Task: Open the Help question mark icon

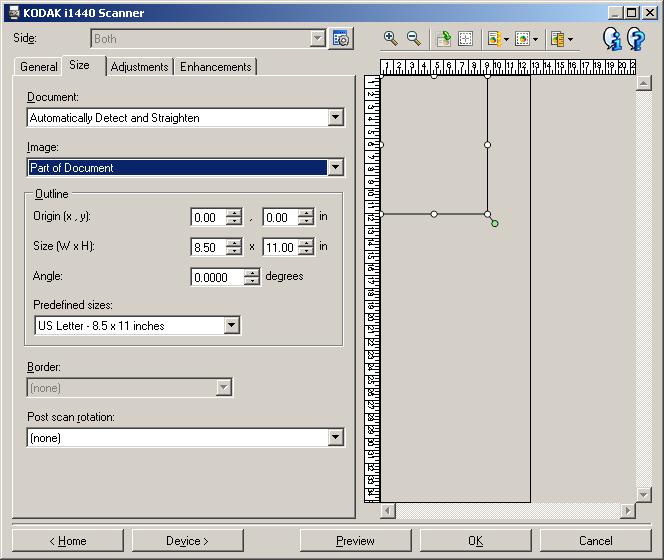Action: click(636, 39)
